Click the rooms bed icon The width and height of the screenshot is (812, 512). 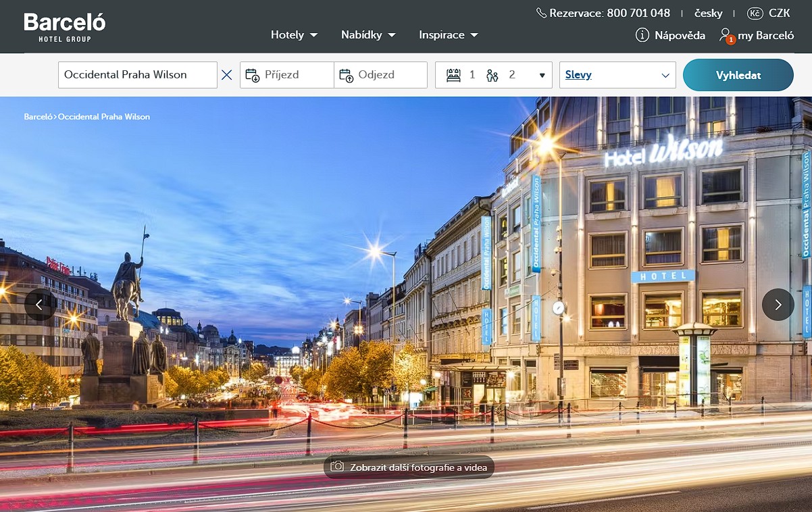[x=453, y=75]
